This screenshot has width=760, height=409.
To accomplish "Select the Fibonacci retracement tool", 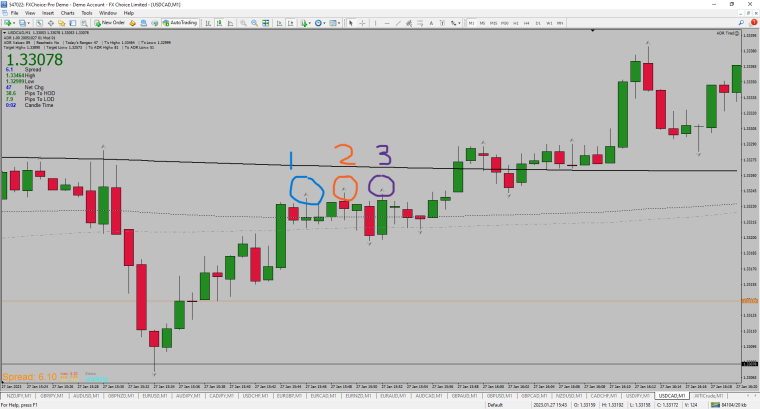I will pyautogui.click(x=420, y=23).
